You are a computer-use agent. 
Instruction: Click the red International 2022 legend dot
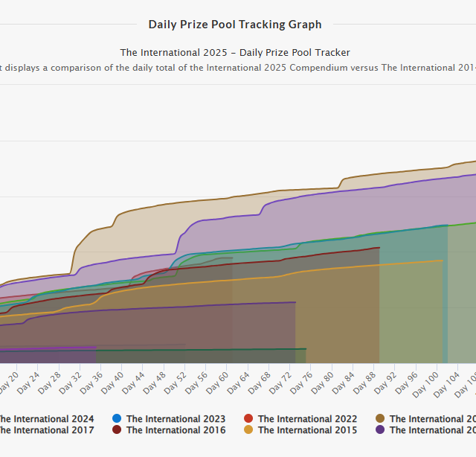pos(248,419)
